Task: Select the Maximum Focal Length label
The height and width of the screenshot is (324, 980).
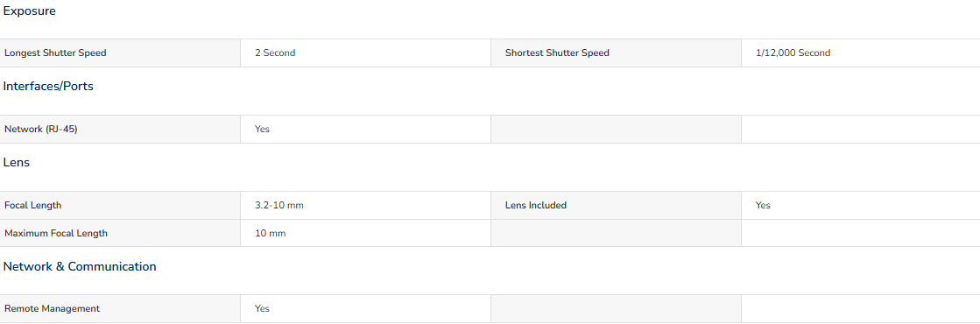Action: tap(56, 233)
